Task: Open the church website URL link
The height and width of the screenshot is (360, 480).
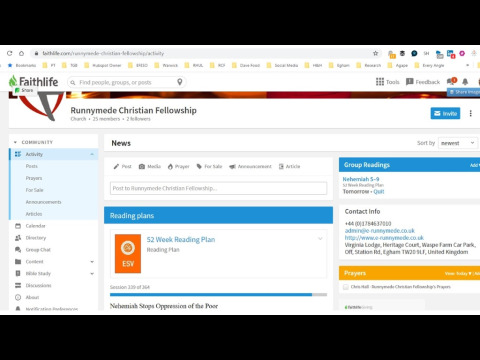Action: [x=384, y=238]
